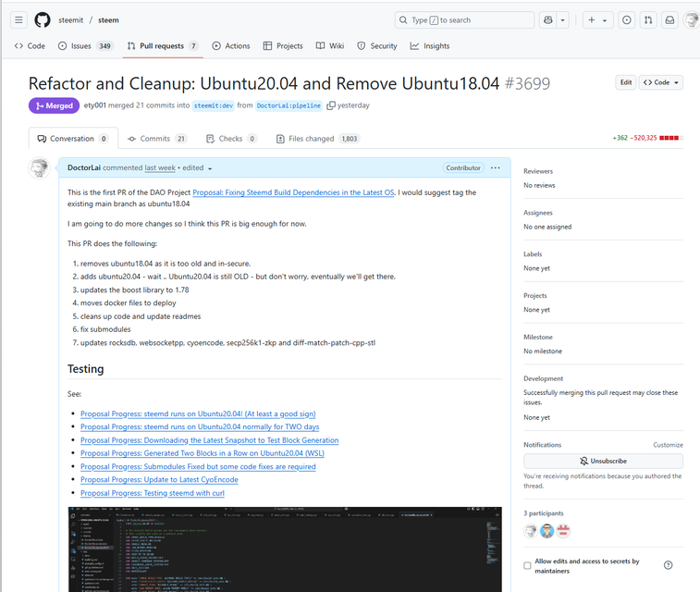Open DoctorLai avatar next to comment

[39, 168]
